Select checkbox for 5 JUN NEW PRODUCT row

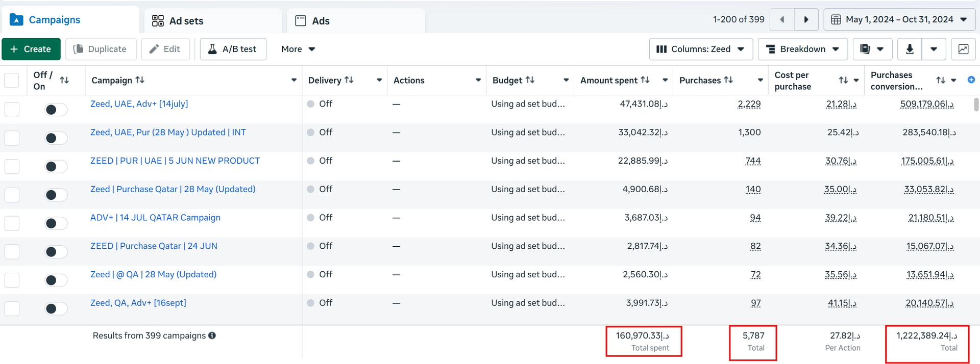pos(11,167)
